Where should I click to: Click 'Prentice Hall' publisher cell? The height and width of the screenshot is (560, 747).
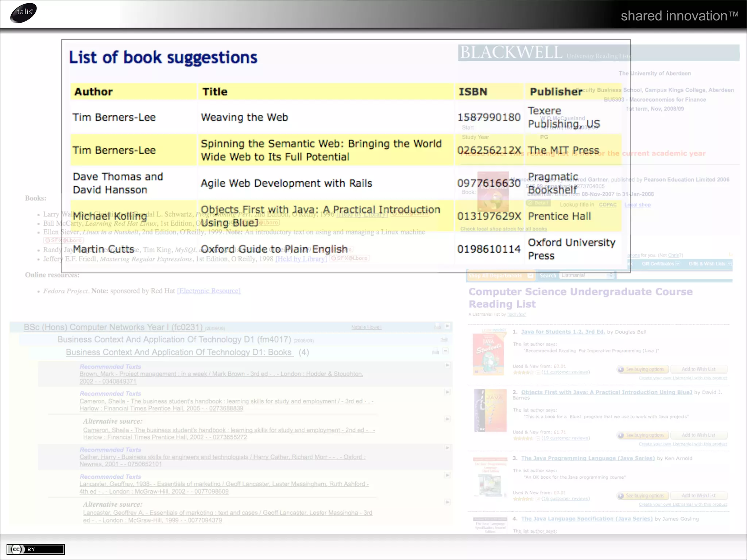coord(573,216)
